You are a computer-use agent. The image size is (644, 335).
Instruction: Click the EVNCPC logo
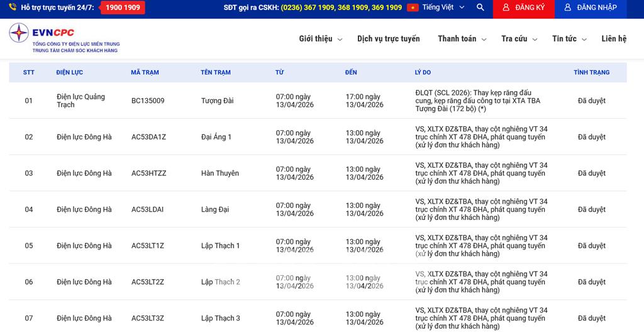click(63, 38)
